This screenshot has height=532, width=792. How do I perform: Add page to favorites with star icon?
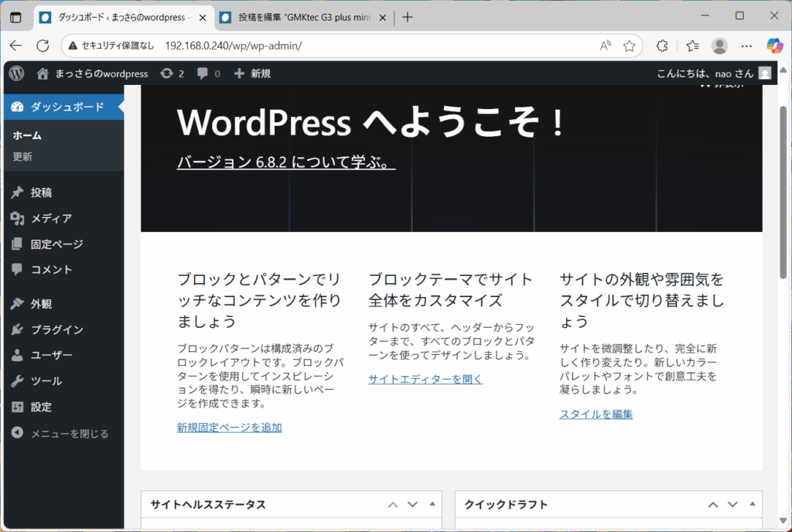630,46
